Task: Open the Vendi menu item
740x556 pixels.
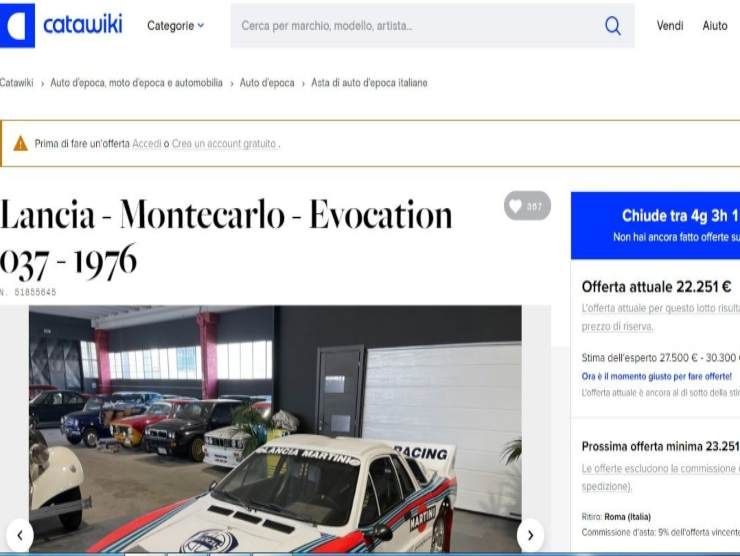Action: [x=670, y=25]
